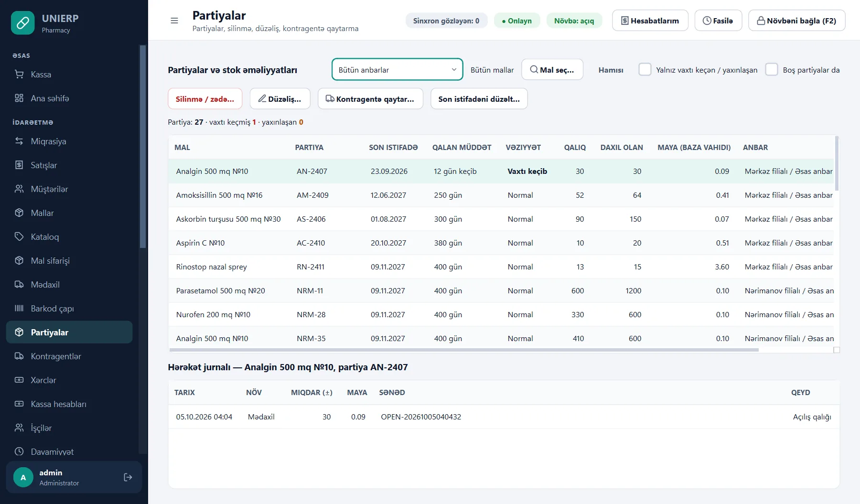Click the Kataloq tag icon
Screen dimensions: 860x504
[x=19, y=237]
